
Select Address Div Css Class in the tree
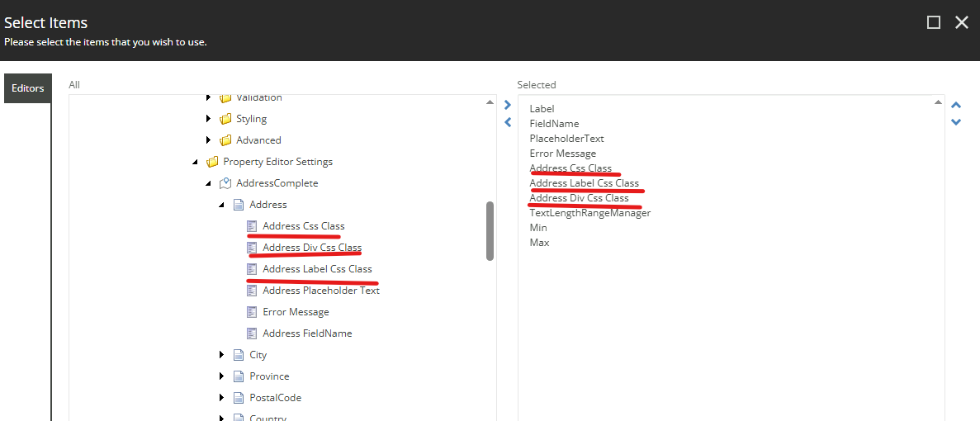[312, 248]
